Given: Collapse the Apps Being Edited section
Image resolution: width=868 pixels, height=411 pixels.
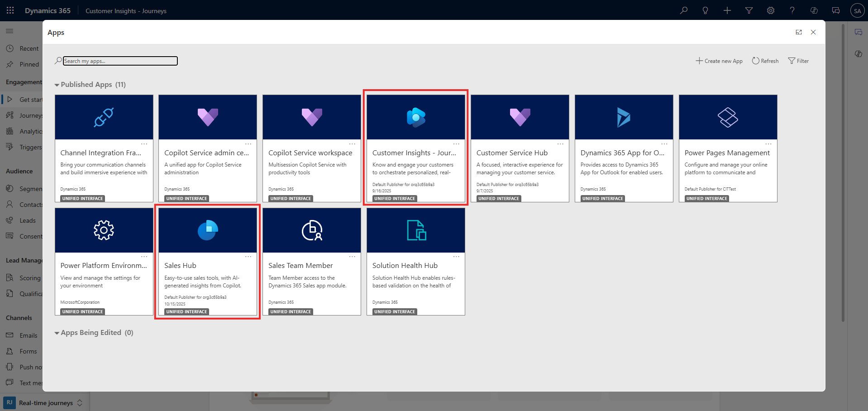Looking at the screenshot, I should point(57,333).
